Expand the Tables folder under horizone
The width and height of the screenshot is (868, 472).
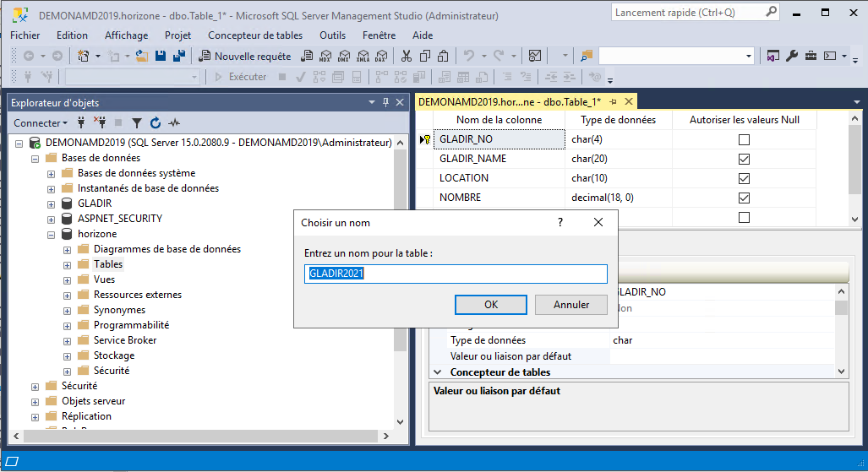point(68,264)
